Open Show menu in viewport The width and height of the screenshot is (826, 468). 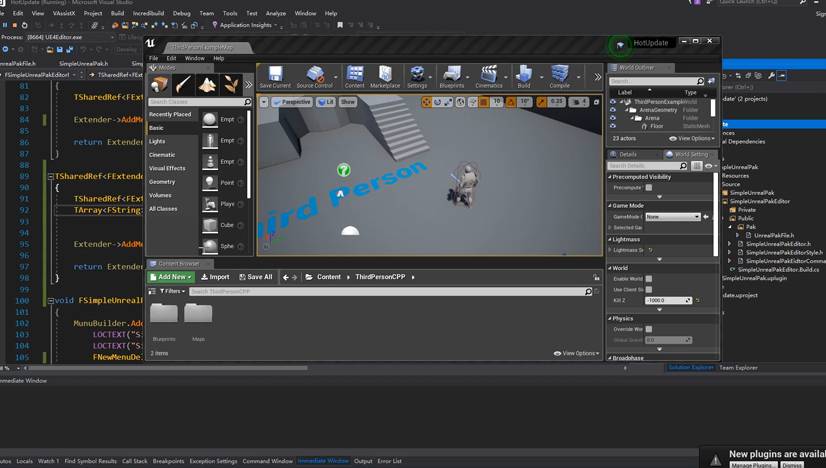click(348, 102)
